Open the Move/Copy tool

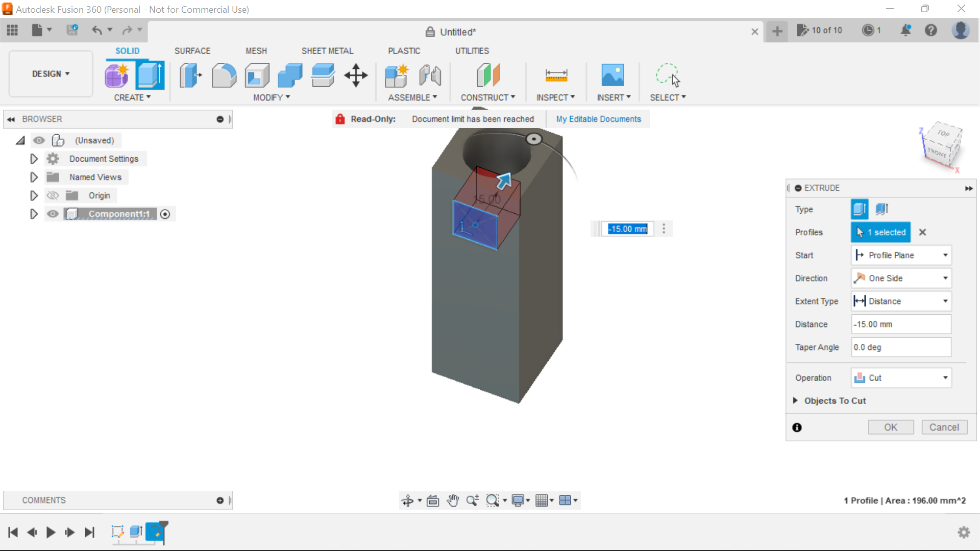coord(355,75)
